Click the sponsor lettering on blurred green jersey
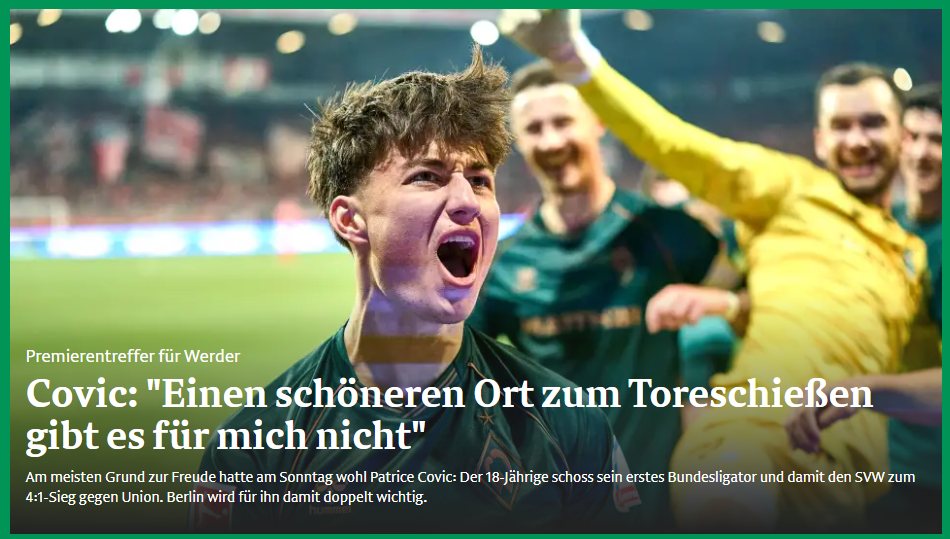This screenshot has width=950, height=539. pos(580,322)
